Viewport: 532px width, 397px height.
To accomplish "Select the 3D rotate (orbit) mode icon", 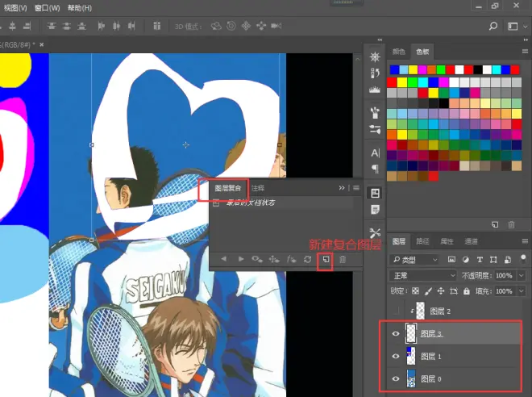I will point(216,26).
